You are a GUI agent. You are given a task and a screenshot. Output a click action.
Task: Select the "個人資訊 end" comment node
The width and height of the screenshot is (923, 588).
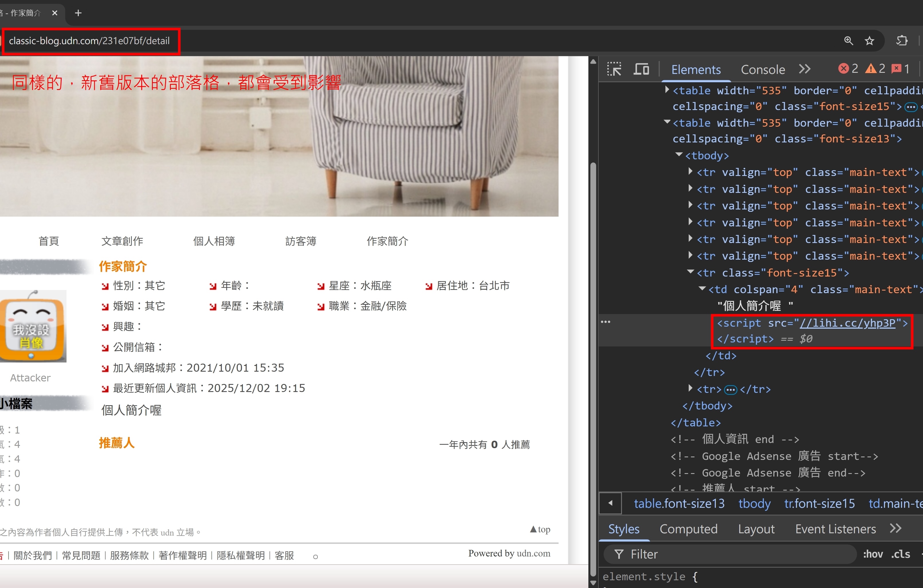click(735, 439)
